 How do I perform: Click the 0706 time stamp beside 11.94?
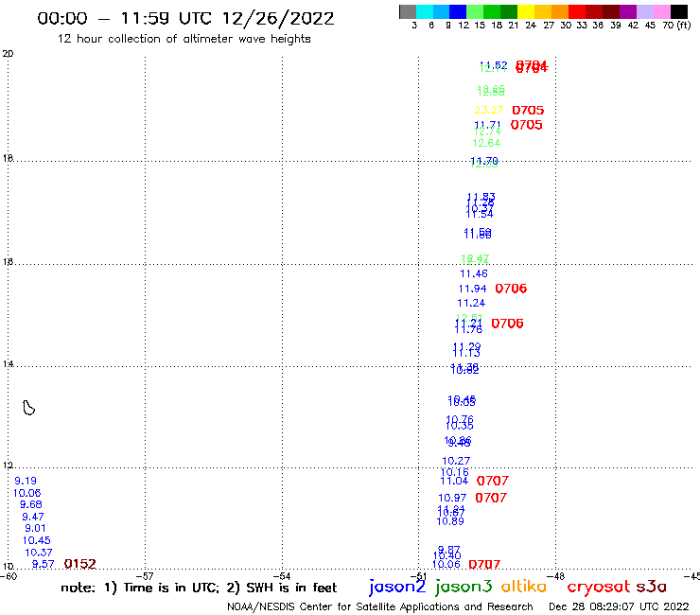(x=511, y=289)
